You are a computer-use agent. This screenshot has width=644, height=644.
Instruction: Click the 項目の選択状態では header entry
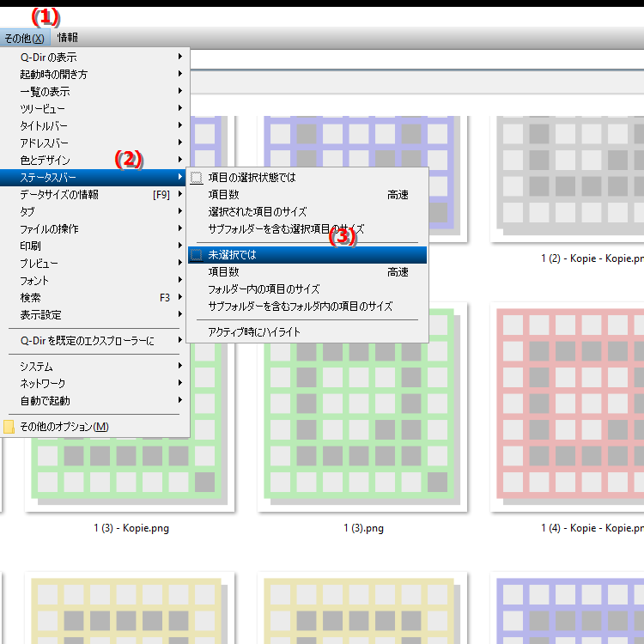307,178
